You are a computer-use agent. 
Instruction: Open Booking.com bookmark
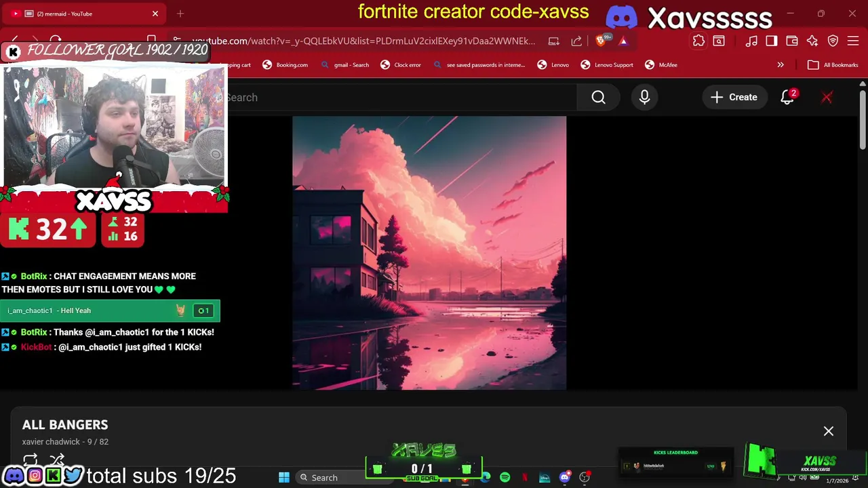pos(285,65)
